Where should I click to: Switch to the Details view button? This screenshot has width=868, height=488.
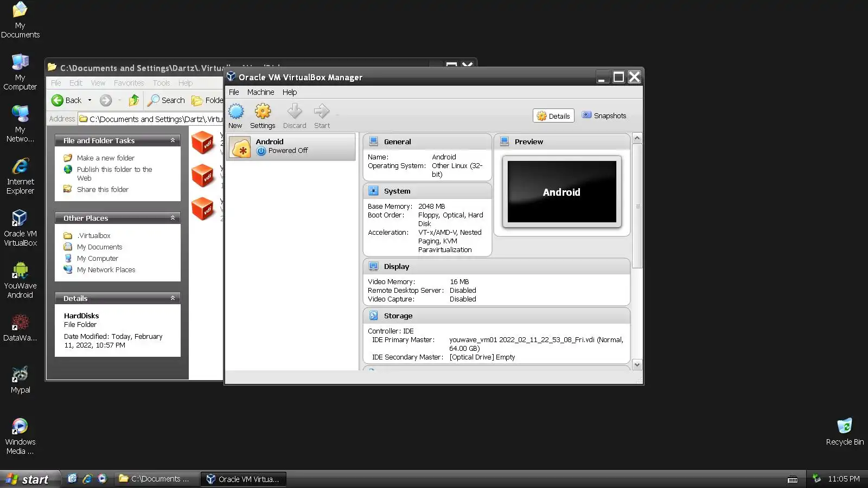coord(553,116)
